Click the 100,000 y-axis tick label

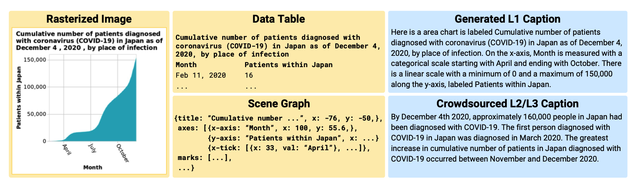click(35, 87)
